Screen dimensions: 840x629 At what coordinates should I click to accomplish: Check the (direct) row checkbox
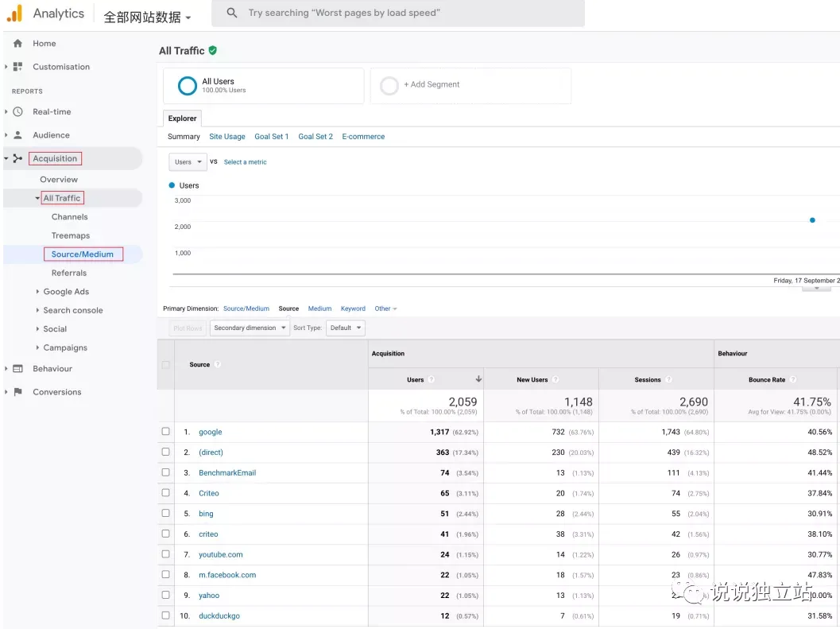165,452
